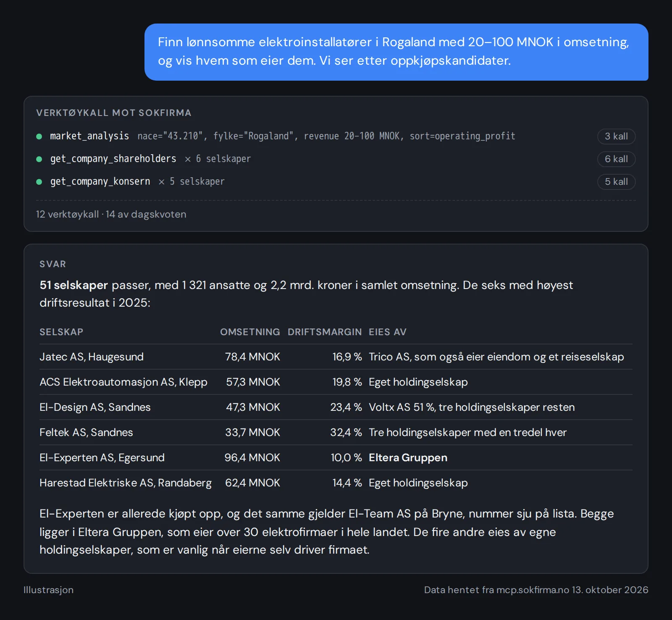
Task: Select "ACS Elektroautomasjon AS, Klepp" company cell
Action: (x=123, y=382)
